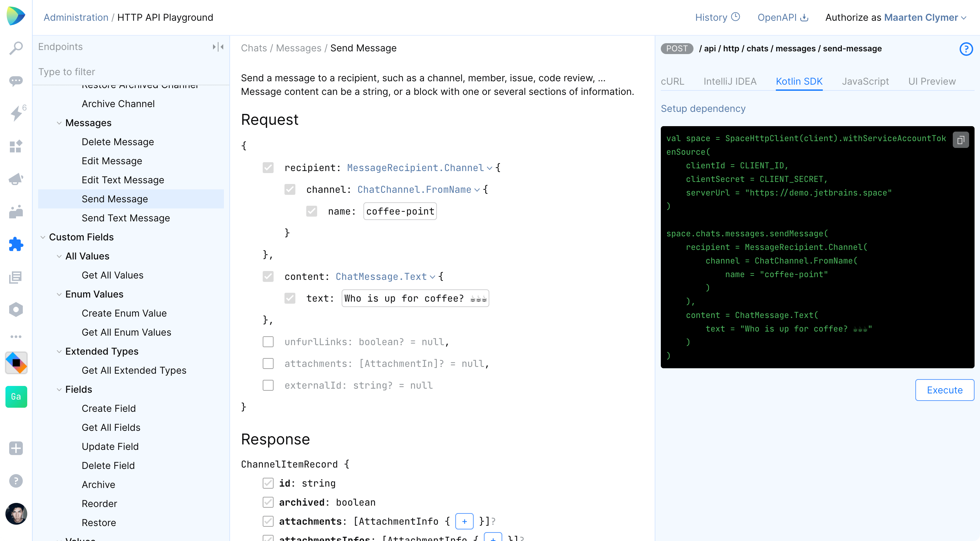This screenshot has width=980, height=541.
Task: Click the help question mark by endpoint URL
Action: point(966,49)
